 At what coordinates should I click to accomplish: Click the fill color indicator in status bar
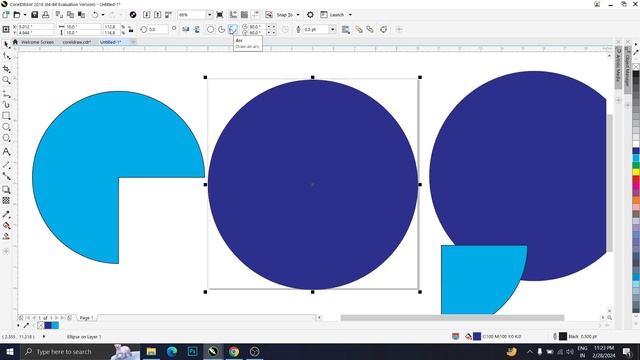(477, 336)
